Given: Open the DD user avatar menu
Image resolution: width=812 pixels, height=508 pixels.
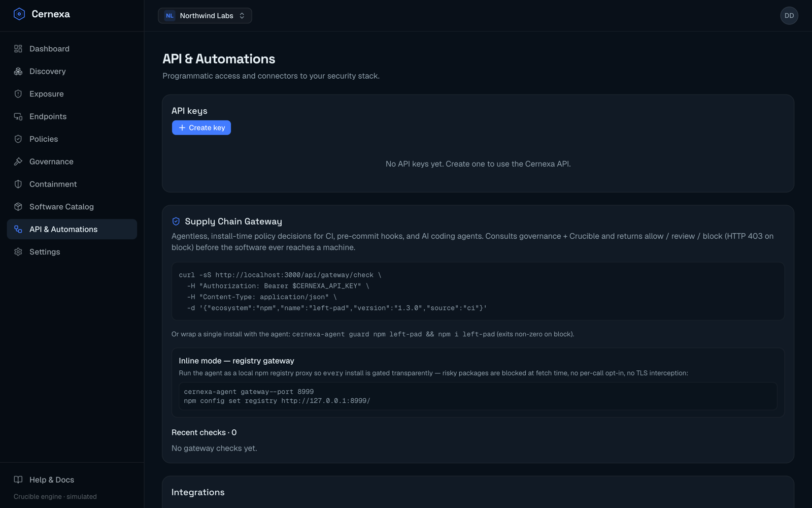Looking at the screenshot, I should pyautogui.click(x=789, y=16).
